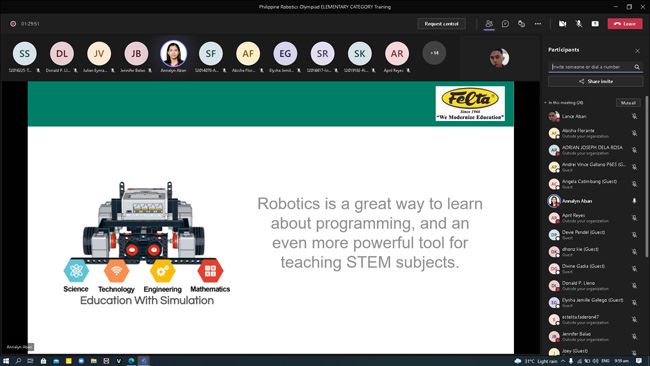This screenshot has height=366, width=650.
Task: Click the Share invite button
Action: tap(596, 82)
